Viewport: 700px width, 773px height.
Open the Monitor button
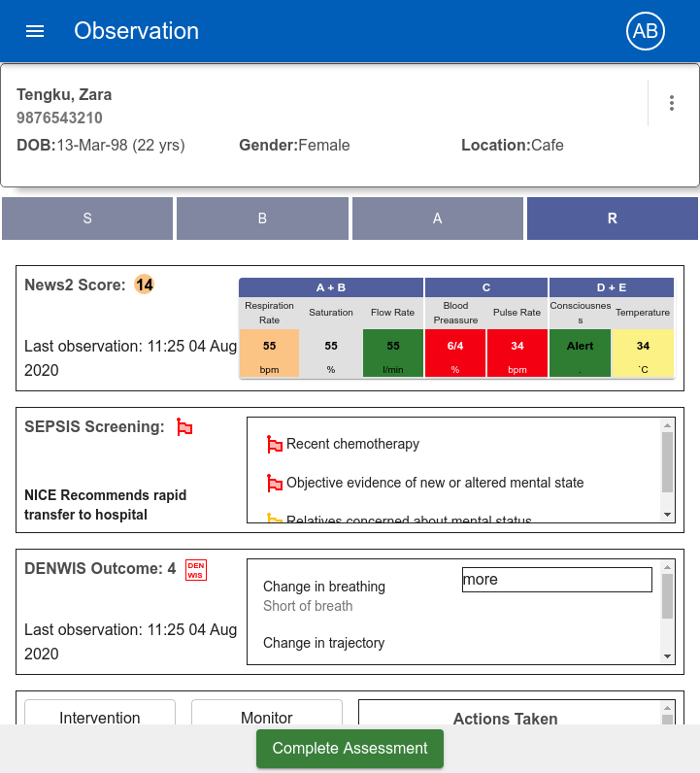(267, 713)
